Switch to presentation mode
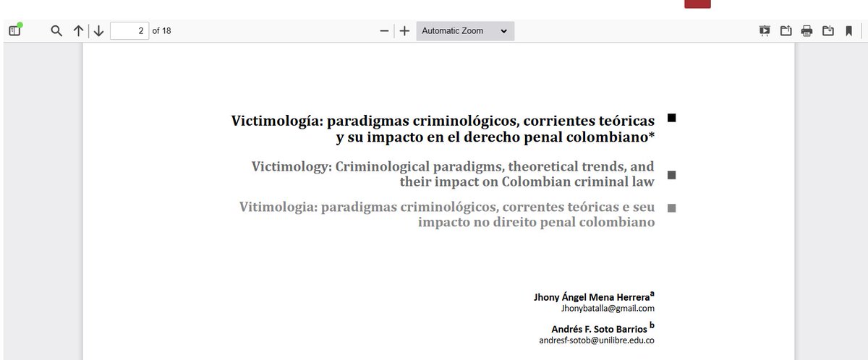The height and width of the screenshot is (360, 868). 765,30
